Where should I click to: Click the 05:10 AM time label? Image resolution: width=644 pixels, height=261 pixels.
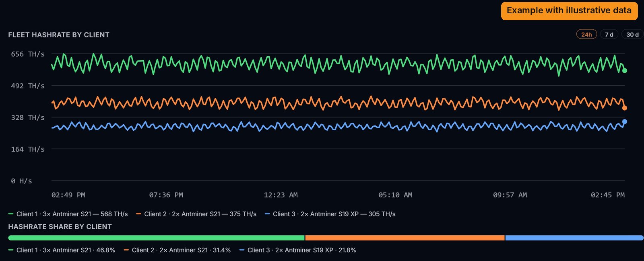click(x=395, y=195)
